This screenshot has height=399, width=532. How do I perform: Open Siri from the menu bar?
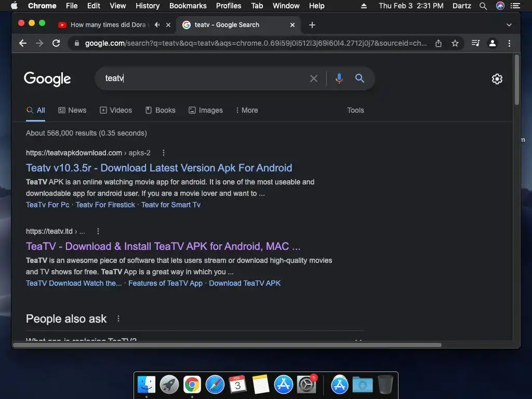tap(500, 6)
